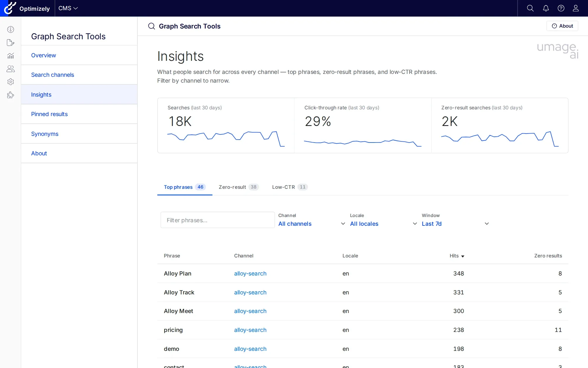Click the Phrase column header
The image size is (588, 368).
[172, 256]
